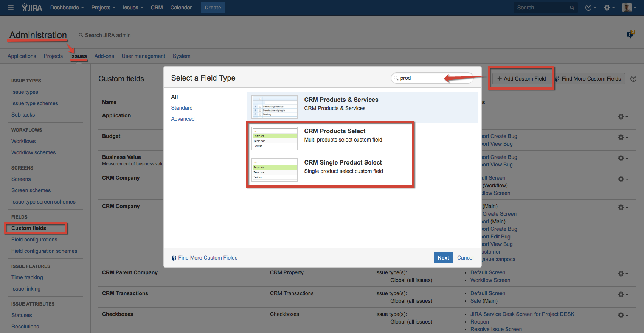Open the help question mark menu
The image size is (644, 333).
pyautogui.click(x=590, y=8)
